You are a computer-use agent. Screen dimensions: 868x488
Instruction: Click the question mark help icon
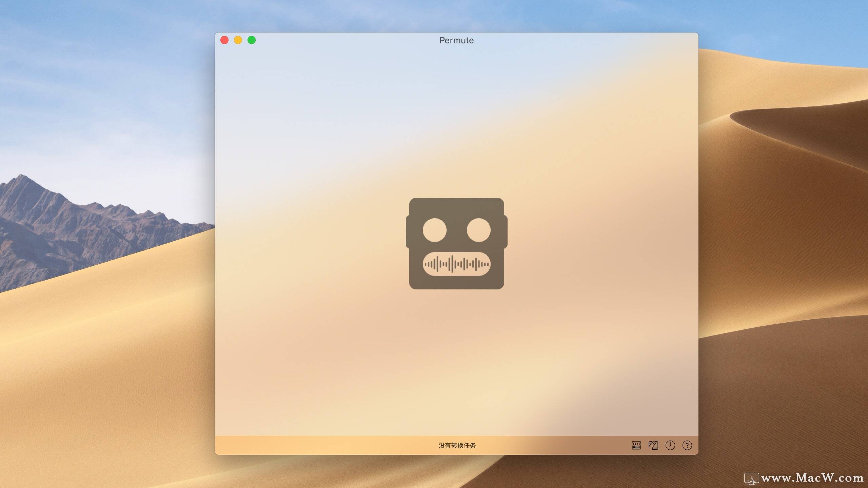687,445
